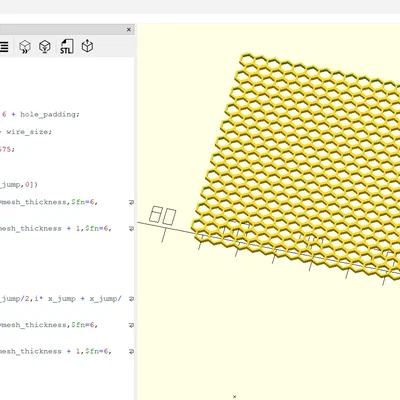Click the code text "jump,0])"
The image size is (400, 400).
pyautogui.click(x=19, y=184)
